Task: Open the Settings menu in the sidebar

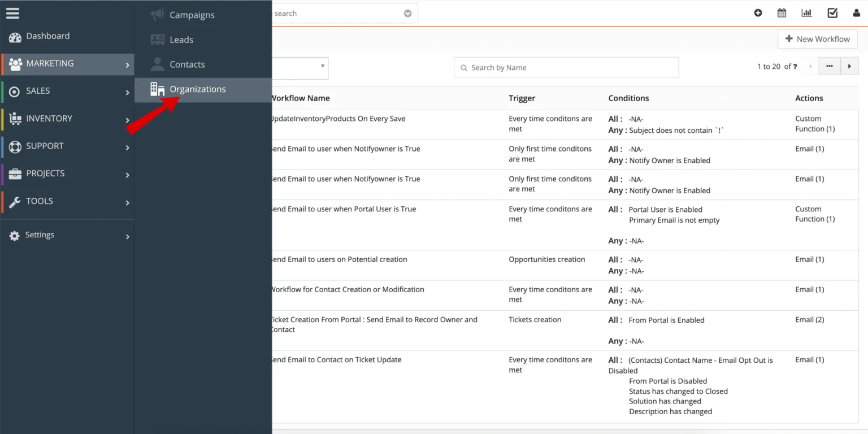Action: pyautogui.click(x=40, y=235)
